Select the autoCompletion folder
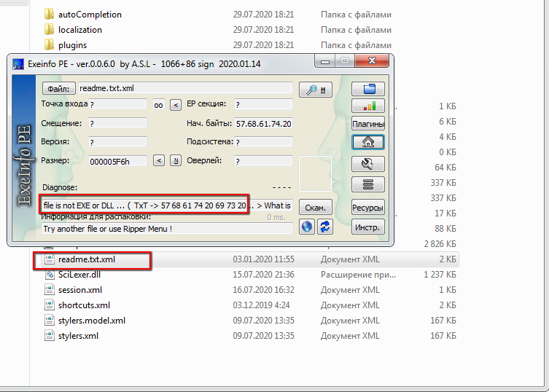Screen dimensions: 549x392 click(x=90, y=15)
